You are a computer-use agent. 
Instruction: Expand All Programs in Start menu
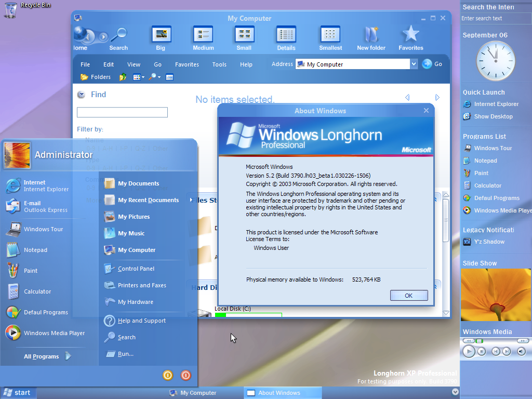pyautogui.click(x=47, y=356)
